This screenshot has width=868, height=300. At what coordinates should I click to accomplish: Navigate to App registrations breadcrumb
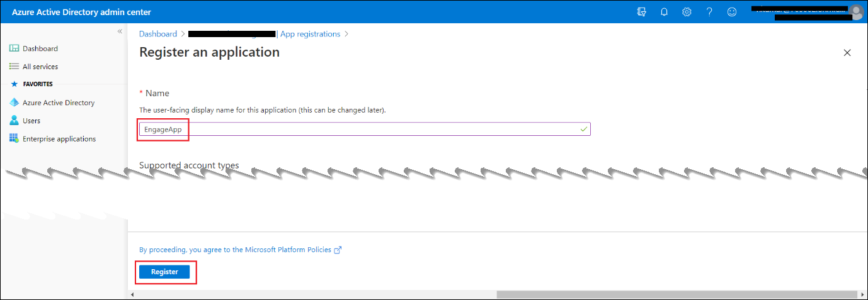tap(310, 34)
